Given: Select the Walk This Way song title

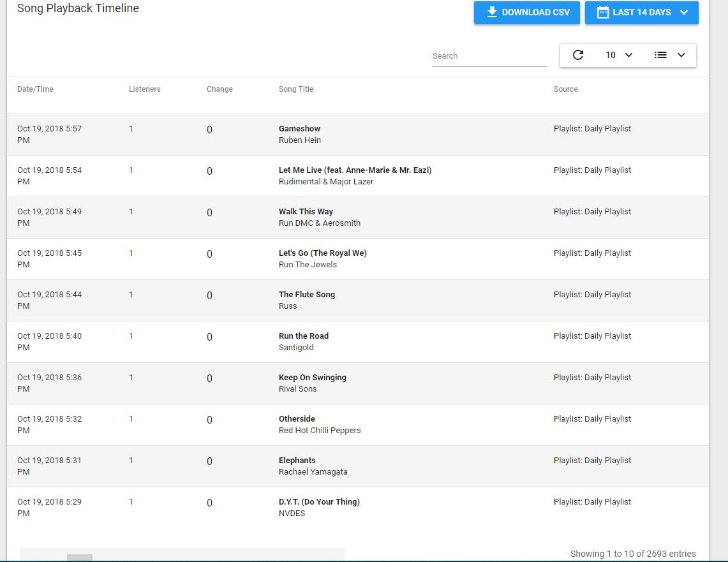Looking at the screenshot, I should click(306, 212).
